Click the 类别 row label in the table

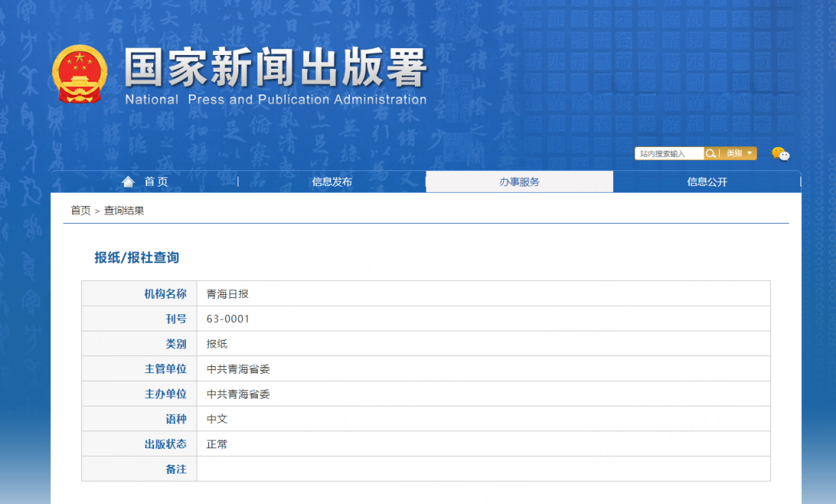pyautogui.click(x=176, y=344)
